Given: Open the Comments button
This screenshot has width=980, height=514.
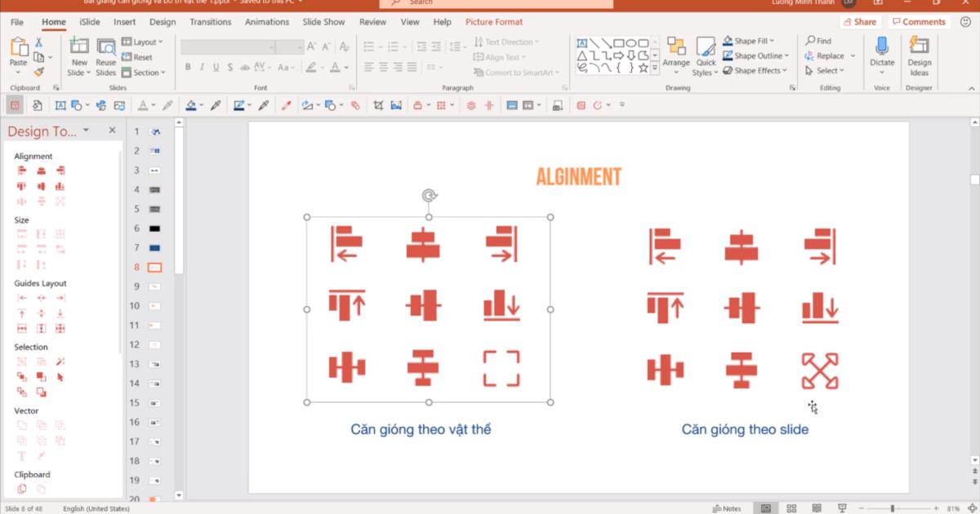Looking at the screenshot, I should click(x=918, y=22).
